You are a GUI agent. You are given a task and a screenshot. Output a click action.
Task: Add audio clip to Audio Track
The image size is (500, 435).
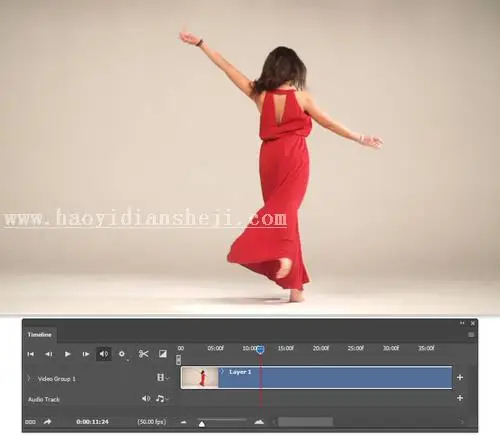click(x=460, y=398)
